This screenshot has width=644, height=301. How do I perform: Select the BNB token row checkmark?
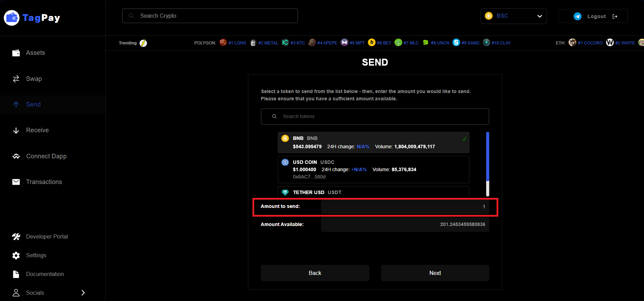tap(464, 139)
